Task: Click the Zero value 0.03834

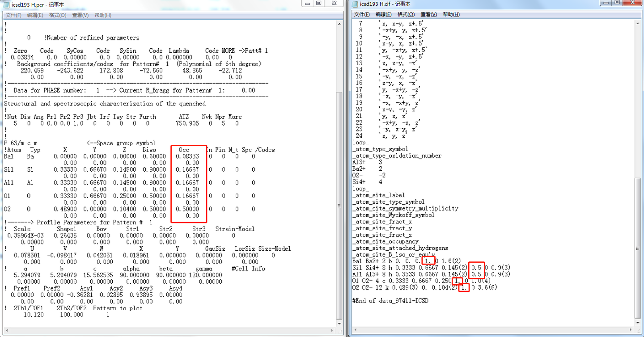Action: (22, 57)
